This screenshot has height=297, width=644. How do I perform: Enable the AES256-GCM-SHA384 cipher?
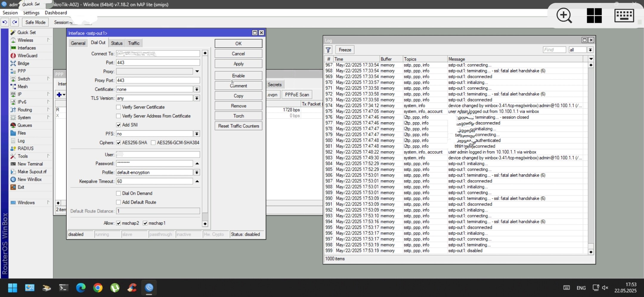click(x=153, y=143)
